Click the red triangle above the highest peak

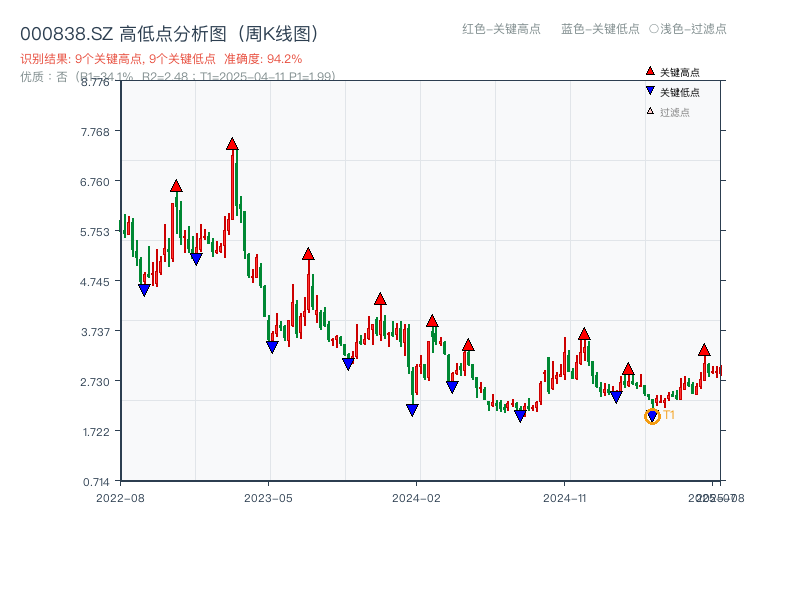(x=232, y=145)
